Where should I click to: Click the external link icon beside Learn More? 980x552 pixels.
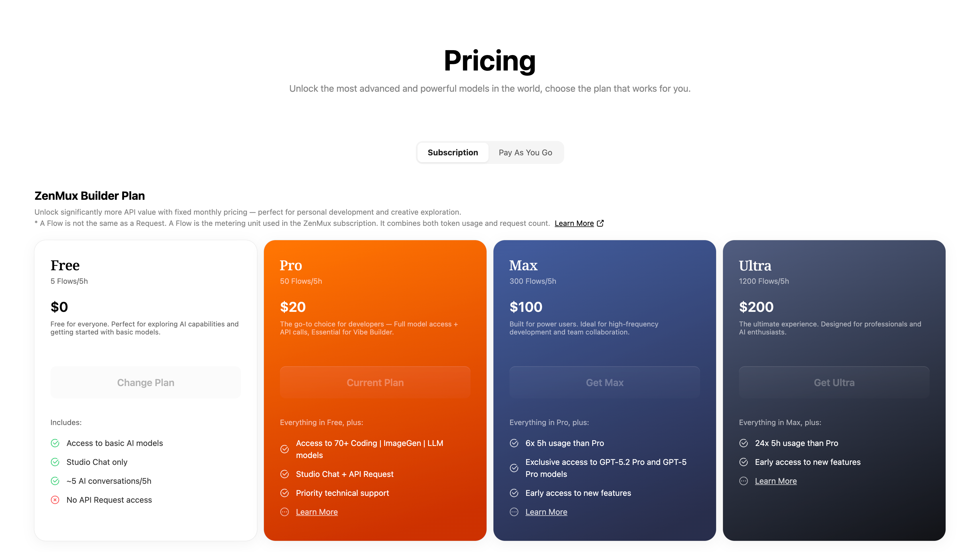pos(600,223)
